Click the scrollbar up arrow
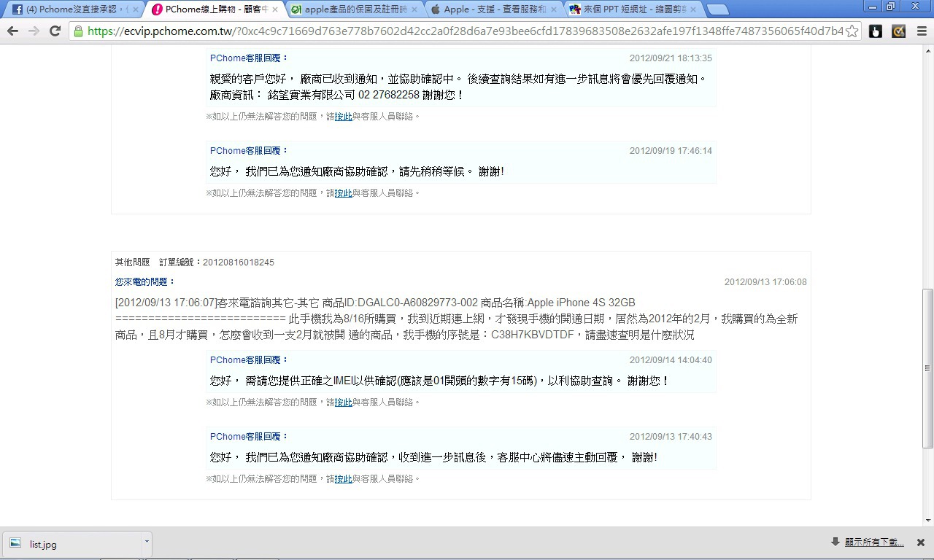The image size is (934, 560). coord(927,50)
